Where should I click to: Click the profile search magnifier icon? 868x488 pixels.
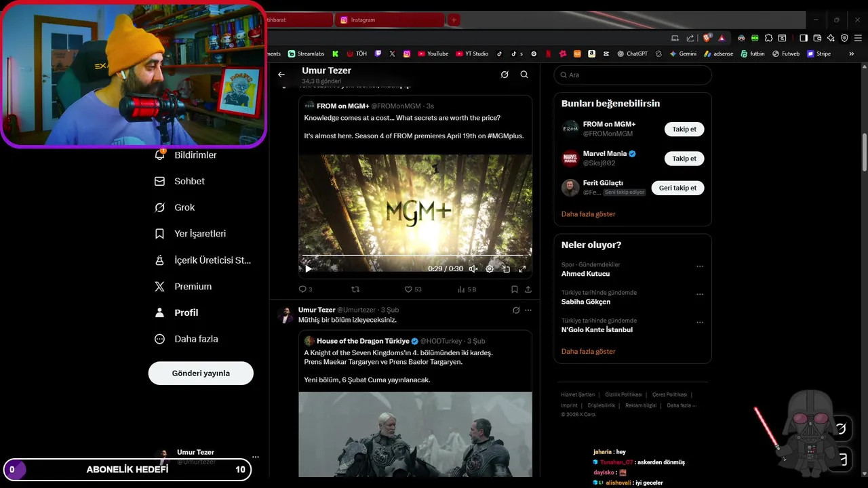[x=524, y=75]
